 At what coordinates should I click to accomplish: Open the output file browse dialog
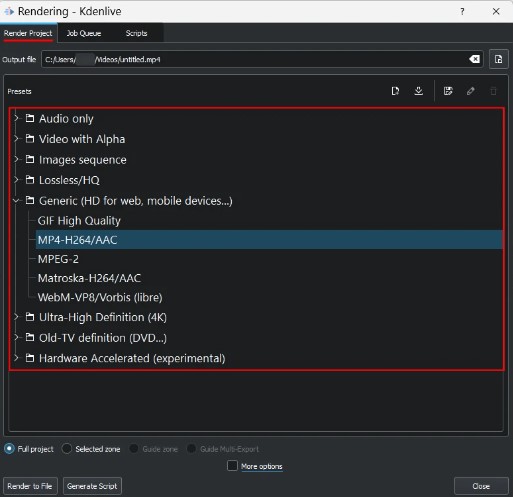pyautogui.click(x=499, y=59)
